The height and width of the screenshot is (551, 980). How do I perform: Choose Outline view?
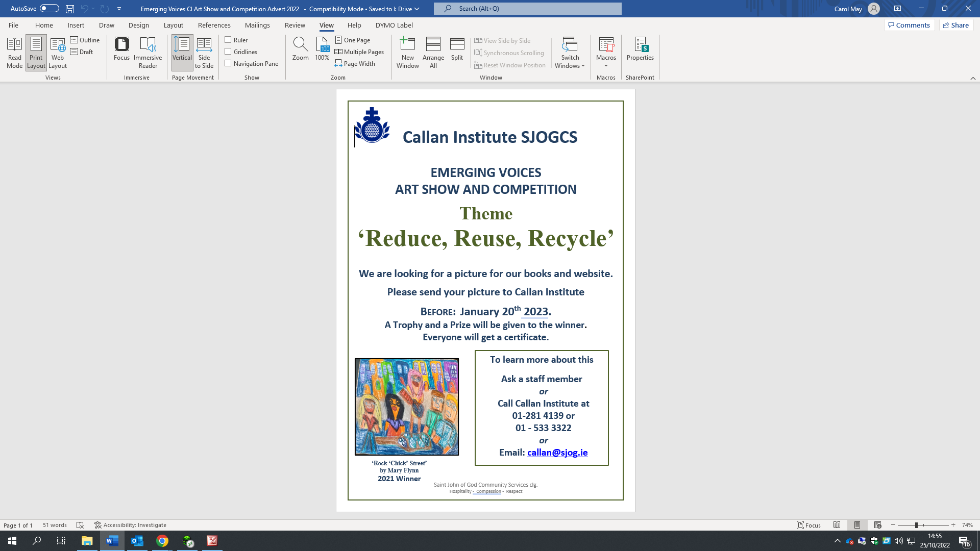click(85, 40)
